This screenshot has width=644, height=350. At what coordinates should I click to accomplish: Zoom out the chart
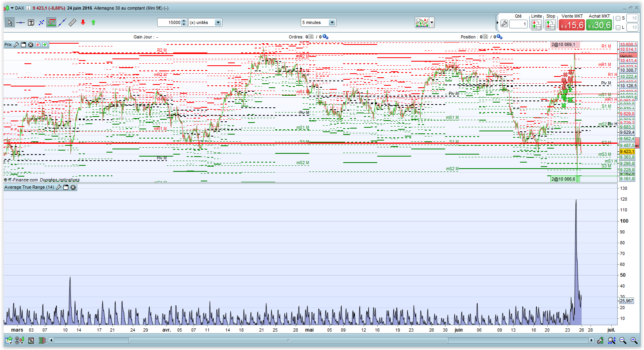(x=623, y=340)
